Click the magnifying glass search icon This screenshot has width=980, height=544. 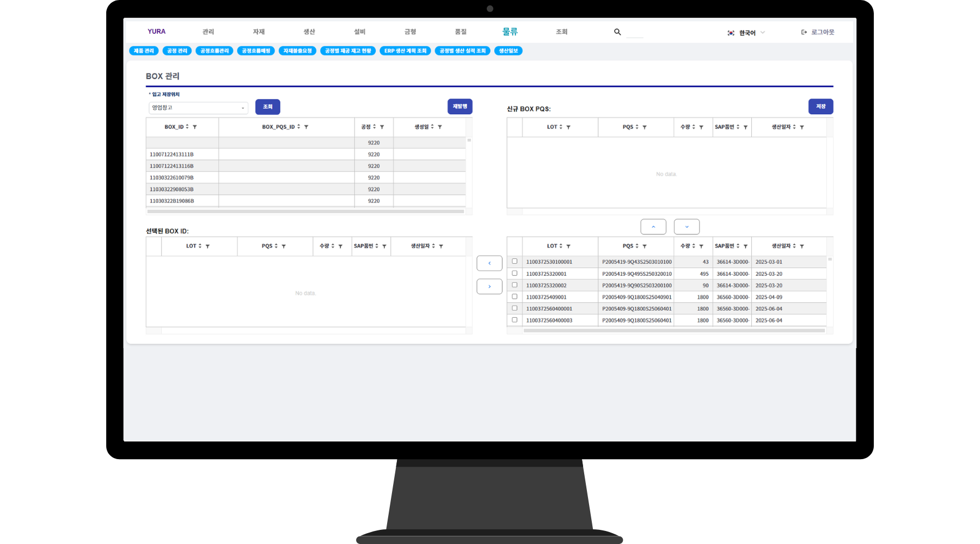click(x=617, y=32)
